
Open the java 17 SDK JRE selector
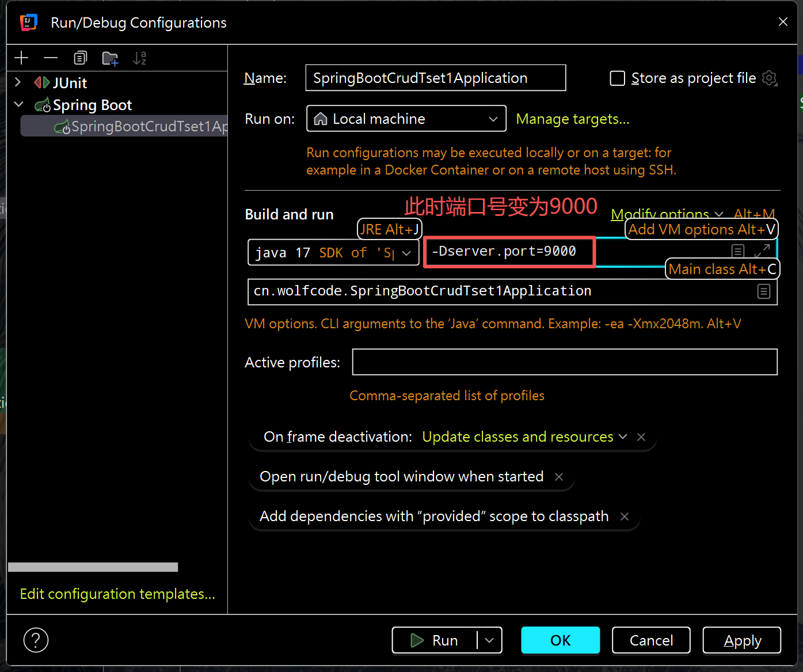point(406,252)
